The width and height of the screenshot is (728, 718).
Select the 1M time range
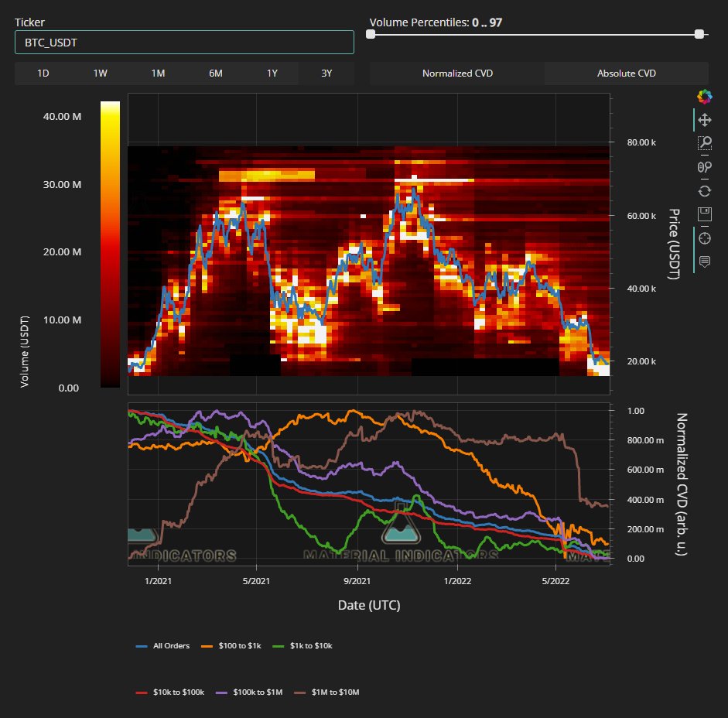click(x=158, y=74)
